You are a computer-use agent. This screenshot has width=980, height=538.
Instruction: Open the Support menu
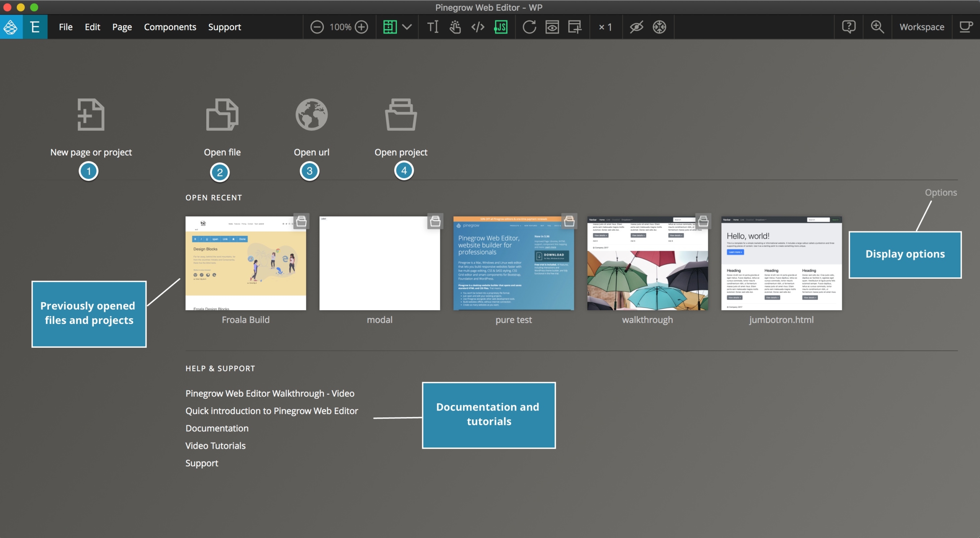[224, 26]
